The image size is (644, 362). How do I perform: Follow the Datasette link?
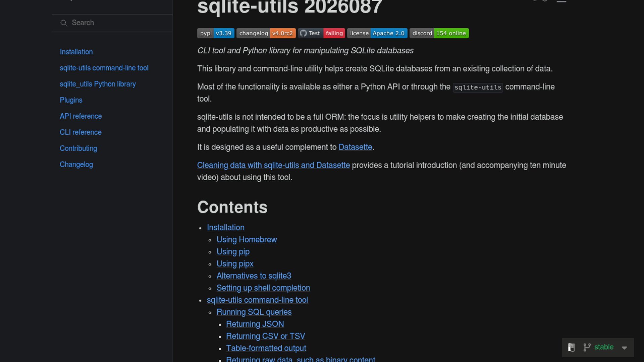(355, 147)
